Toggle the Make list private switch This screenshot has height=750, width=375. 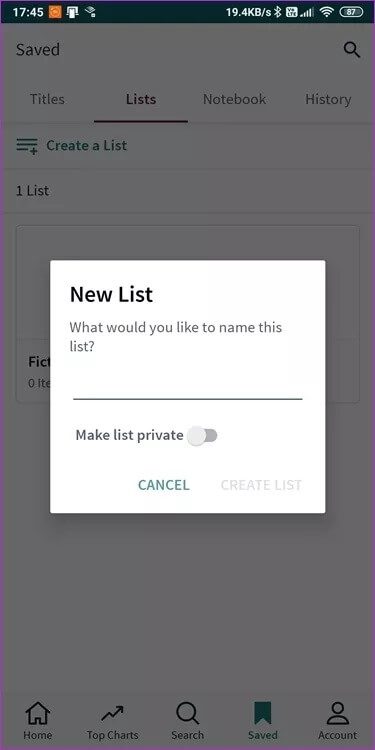202,436
